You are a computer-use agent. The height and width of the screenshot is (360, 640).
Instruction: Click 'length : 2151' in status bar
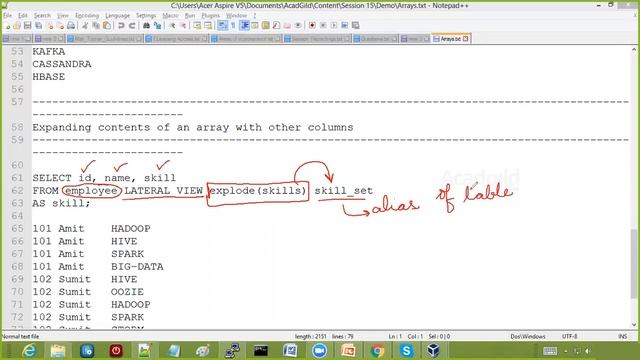(x=311, y=336)
